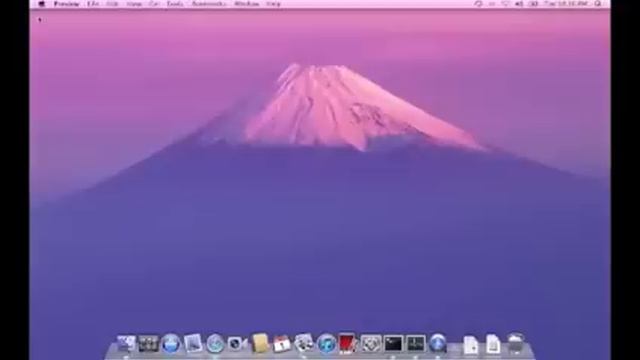Screen dimensions: 640x360
Task: Open the Finder icon in the Dock
Action: tap(126, 344)
